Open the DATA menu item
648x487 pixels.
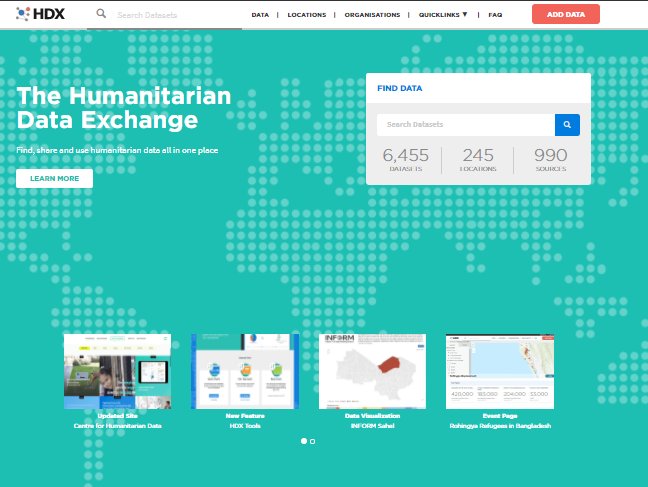click(260, 15)
